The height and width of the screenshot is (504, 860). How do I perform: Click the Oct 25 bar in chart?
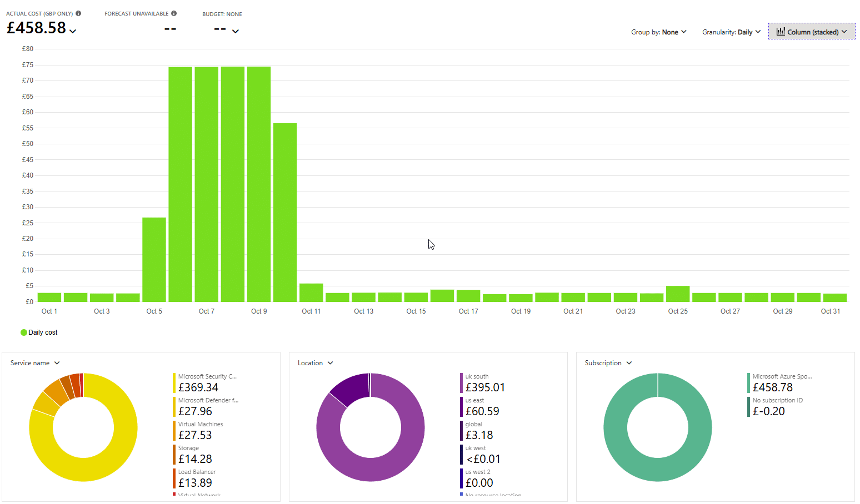pyautogui.click(x=678, y=294)
